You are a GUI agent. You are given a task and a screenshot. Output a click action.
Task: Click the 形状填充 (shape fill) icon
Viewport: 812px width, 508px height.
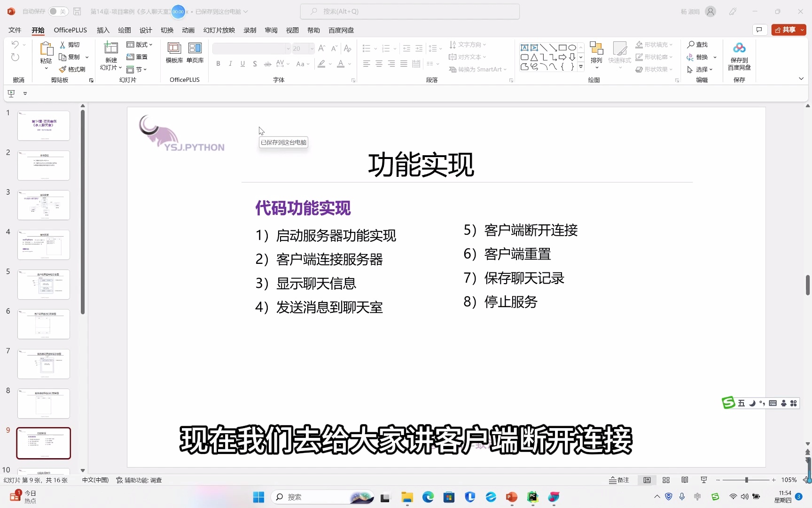[639, 44]
